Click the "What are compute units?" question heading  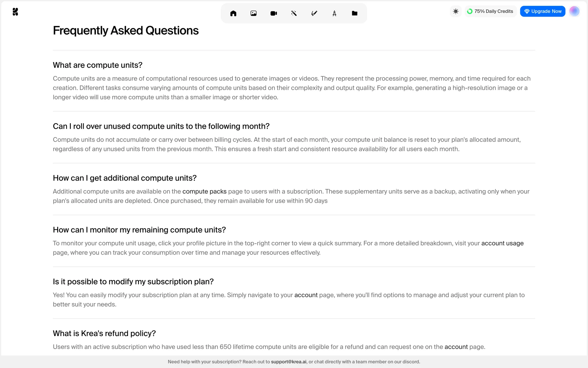point(97,65)
